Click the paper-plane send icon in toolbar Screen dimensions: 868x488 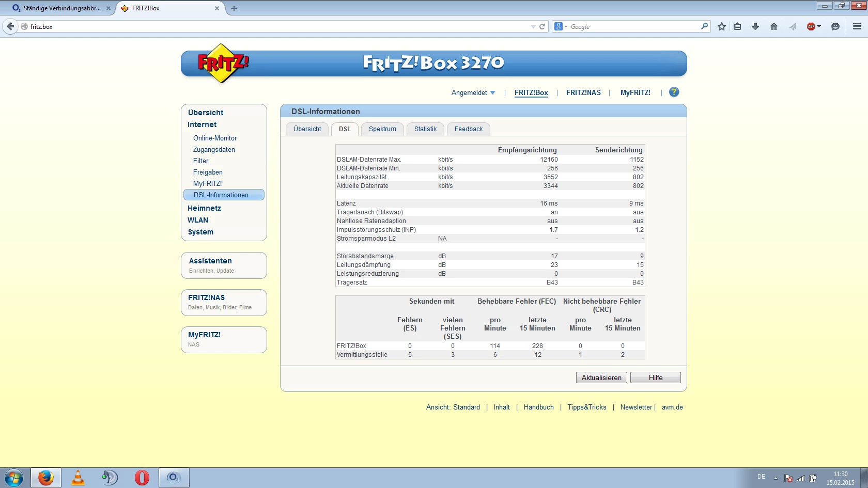point(793,26)
